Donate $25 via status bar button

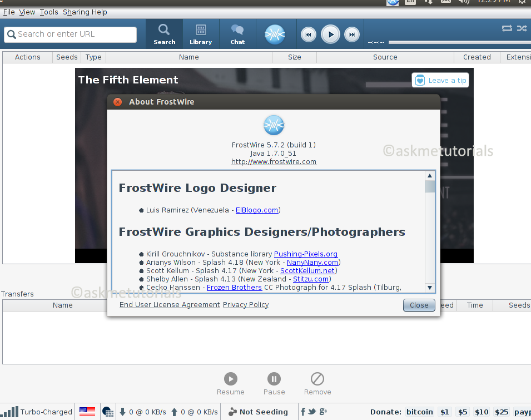coord(502,412)
